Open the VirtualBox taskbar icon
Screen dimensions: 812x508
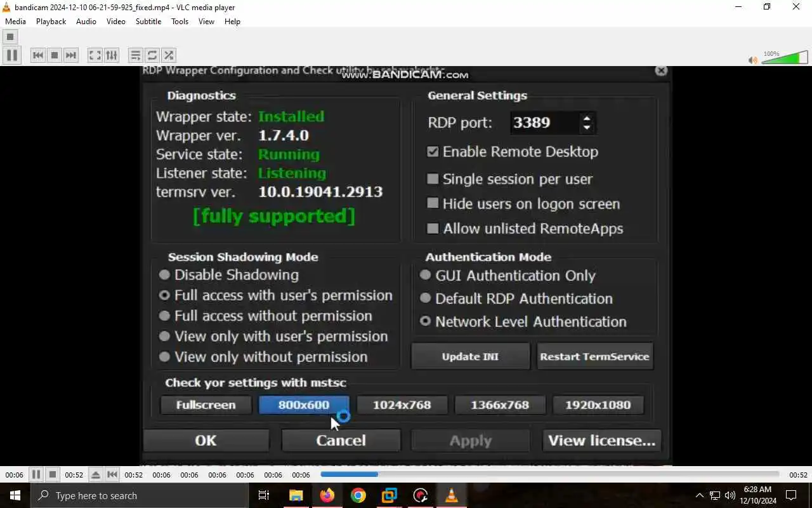pos(390,495)
